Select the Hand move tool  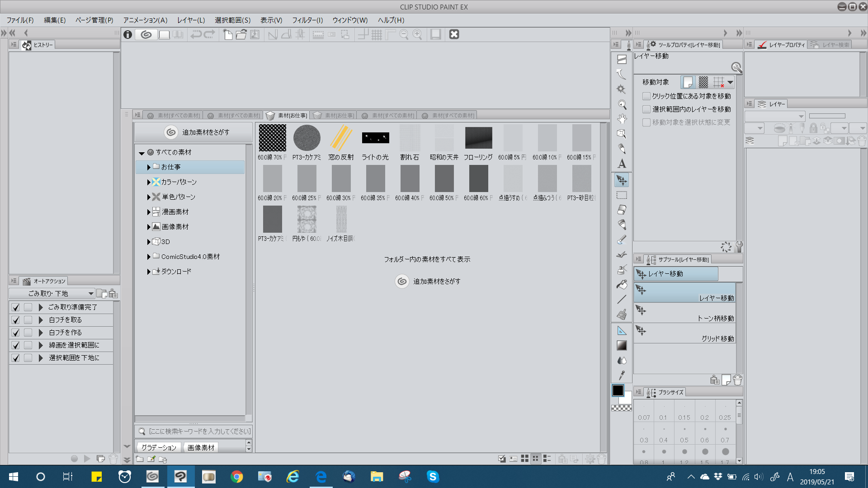coord(622,119)
